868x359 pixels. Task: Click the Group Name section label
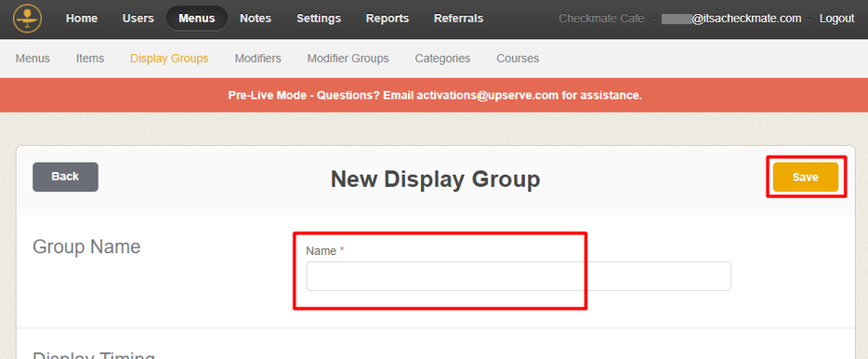click(86, 246)
